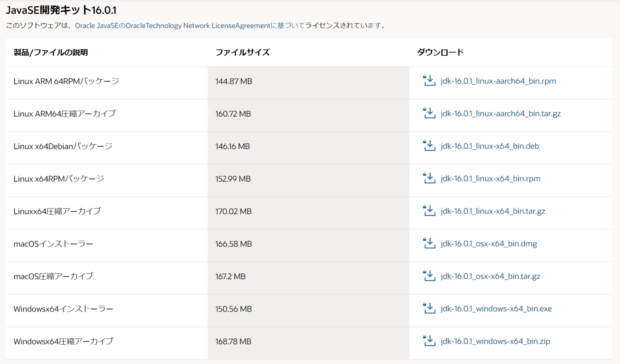Screen dimensions: 620x364
Task: Download the Windows x64 zip archive link
Action: pyautogui.click(x=495, y=341)
